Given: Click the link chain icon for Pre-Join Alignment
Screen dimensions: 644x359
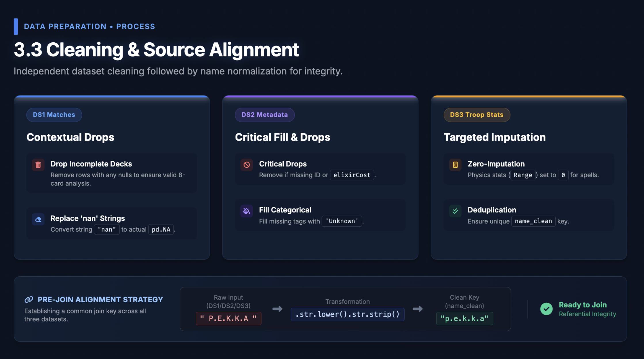Looking at the screenshot, I should click(x=29, y=300).
